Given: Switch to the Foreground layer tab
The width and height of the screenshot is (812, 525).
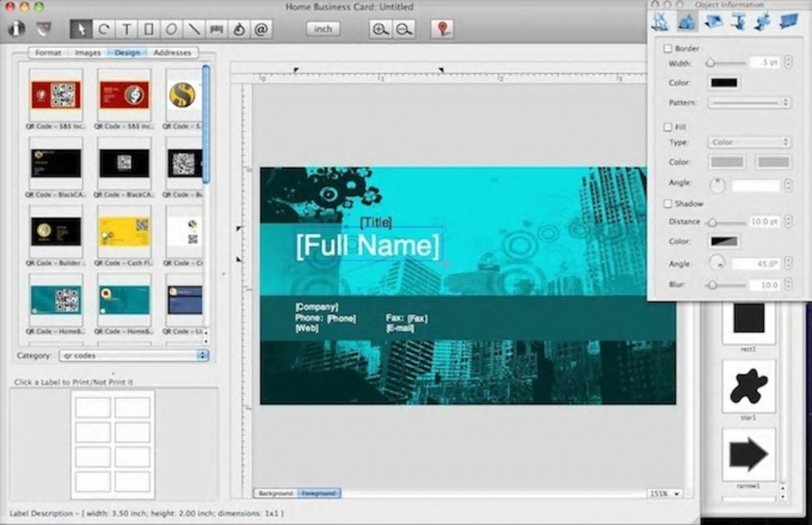Looking at the screenshot, I should [x=319, y=493].
